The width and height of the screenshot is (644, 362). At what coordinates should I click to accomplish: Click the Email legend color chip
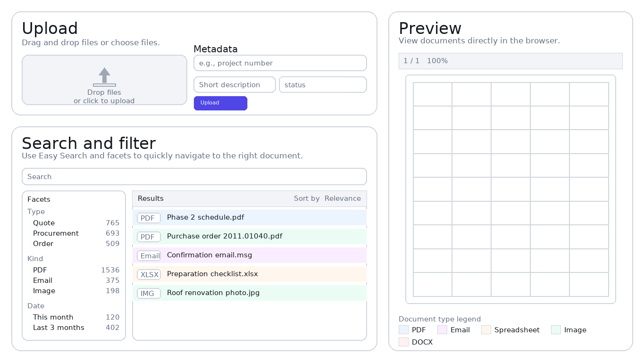(x=442, y=329)
